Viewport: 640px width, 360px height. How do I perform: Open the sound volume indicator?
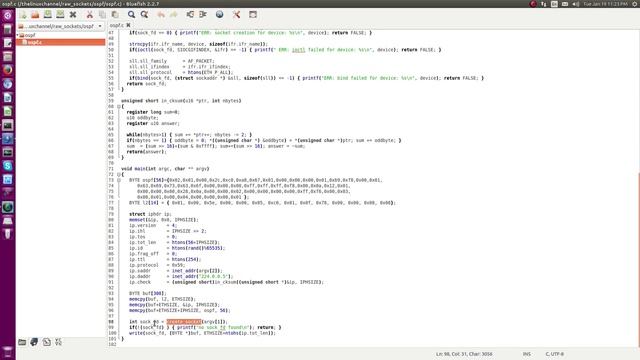576,4
